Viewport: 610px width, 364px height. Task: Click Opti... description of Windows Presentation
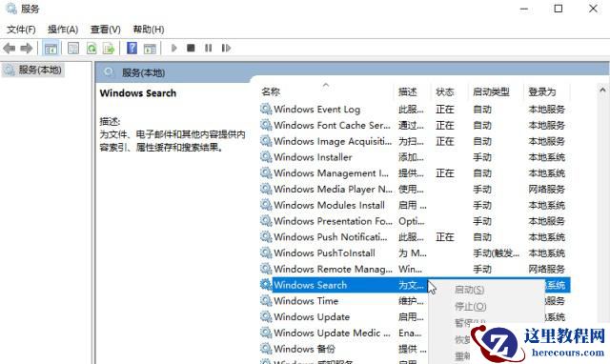click(x=412, y=221)
